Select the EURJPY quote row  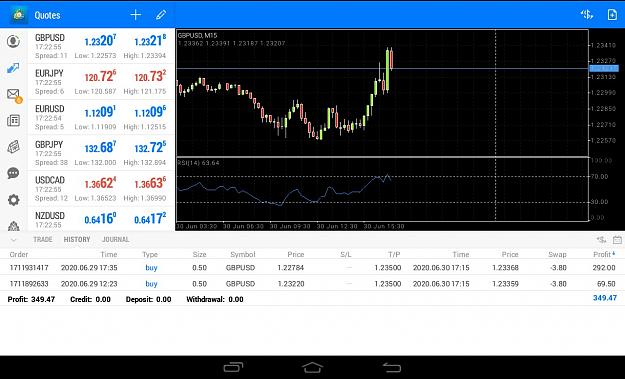coord(101,82)
